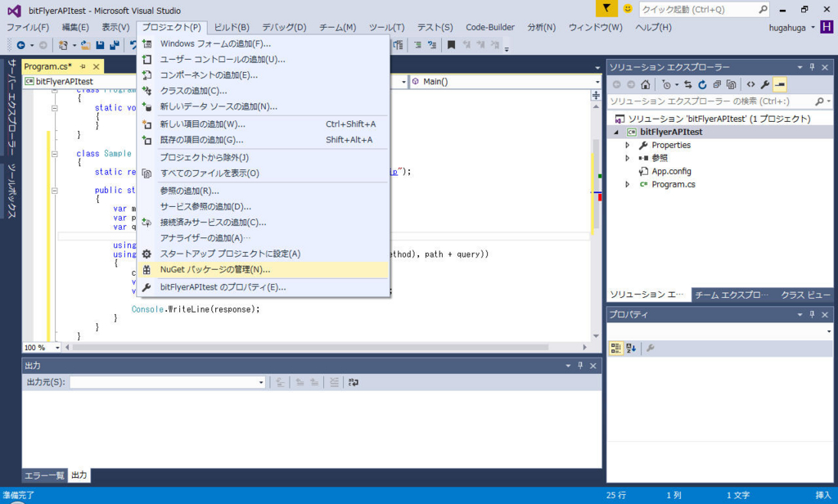Image resolution: width=838 pixels, height=504 pixels.
Task: Expand the 参照 tree node
Action: click(x=628, y=158)
